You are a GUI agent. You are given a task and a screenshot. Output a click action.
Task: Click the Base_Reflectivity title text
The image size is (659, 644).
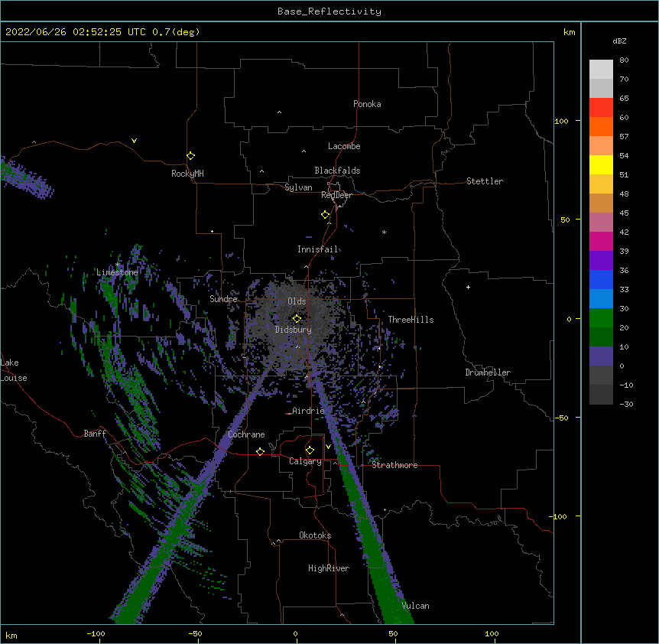pyautogui.click(x=329, y=11)
